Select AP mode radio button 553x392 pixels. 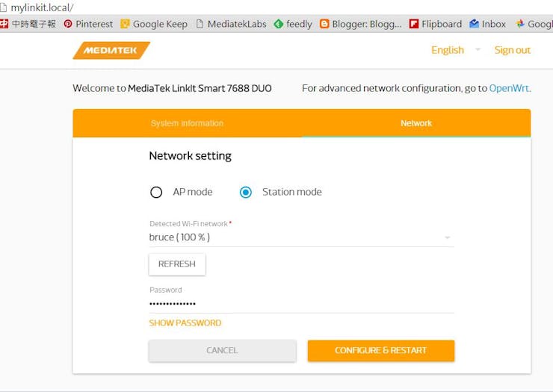click(156, 192)
